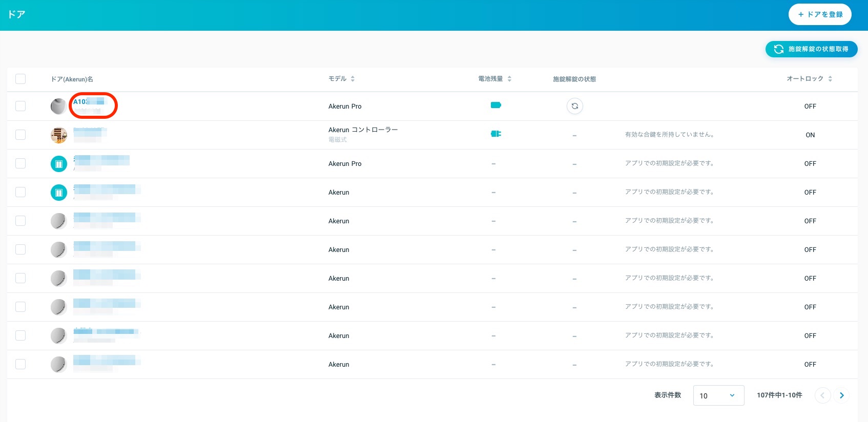Sort the table by モデル column
Viewport: 868px width, 422px height.
pos(342,79)
